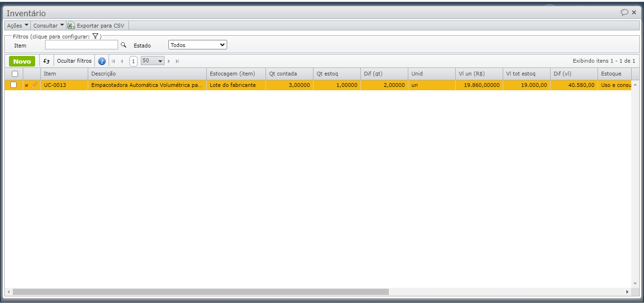Delete row UC-0013 with red x

27,85
